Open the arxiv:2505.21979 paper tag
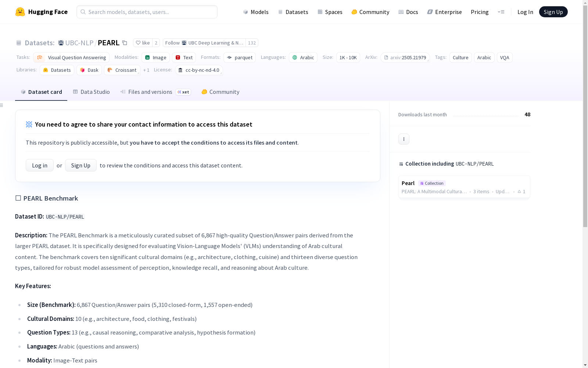The width and height of the screenshot is (588, 368). [x=405, y=57]
